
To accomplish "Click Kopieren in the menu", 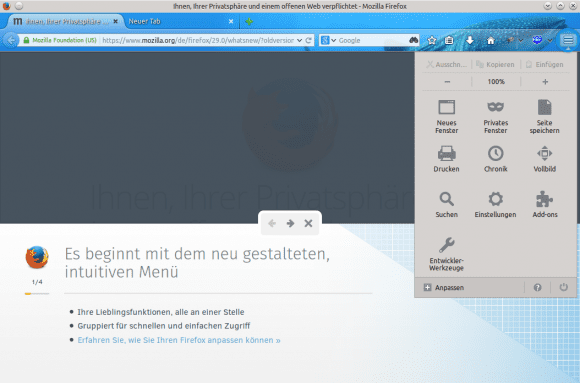I will (x=496, y=64).
